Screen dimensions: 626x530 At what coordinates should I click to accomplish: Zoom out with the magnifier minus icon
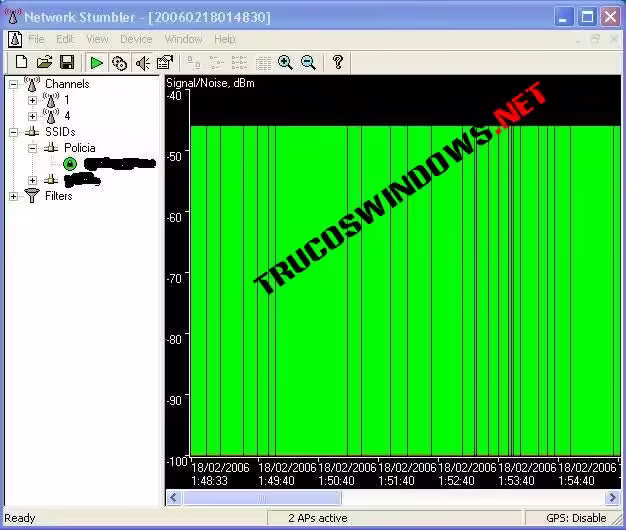[x=308, y=62]
